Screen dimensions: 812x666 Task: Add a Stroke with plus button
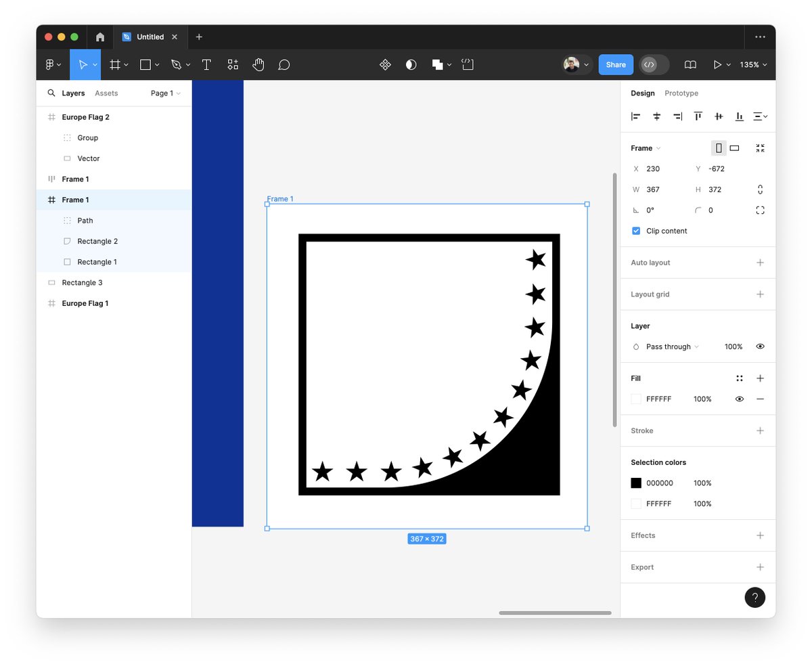click(x=760, y=430)
